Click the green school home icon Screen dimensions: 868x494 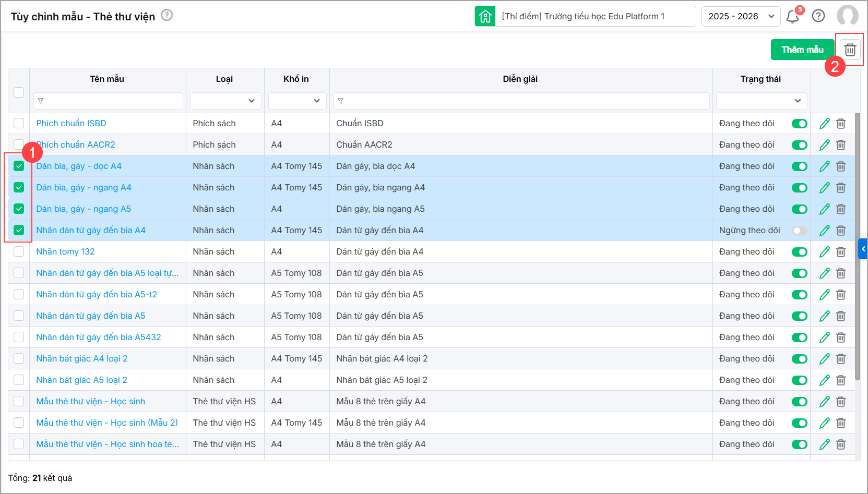[x=485, y=16]
